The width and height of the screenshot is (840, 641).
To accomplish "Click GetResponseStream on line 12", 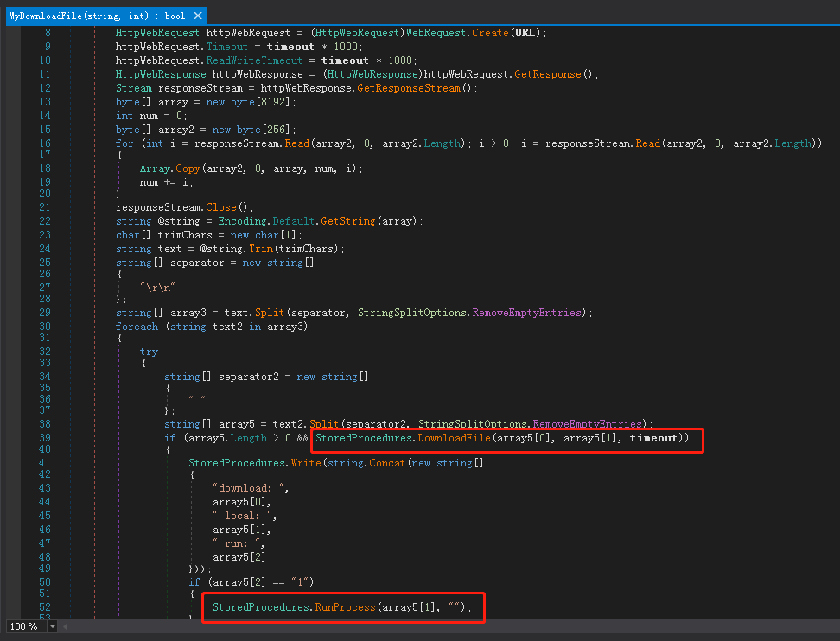I will [408, 88].
